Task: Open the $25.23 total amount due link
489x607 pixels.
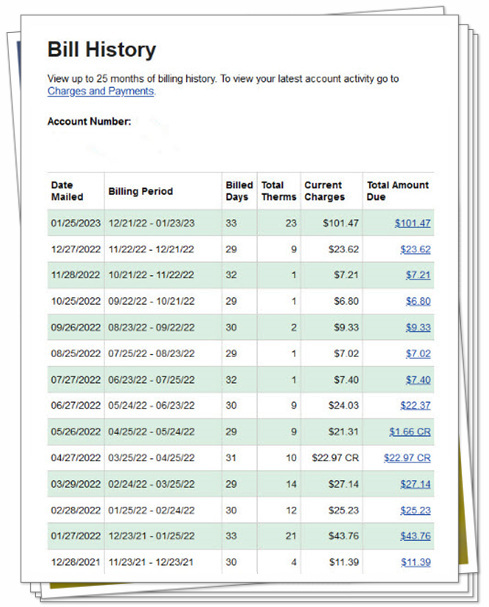Action: pos(415,510)
